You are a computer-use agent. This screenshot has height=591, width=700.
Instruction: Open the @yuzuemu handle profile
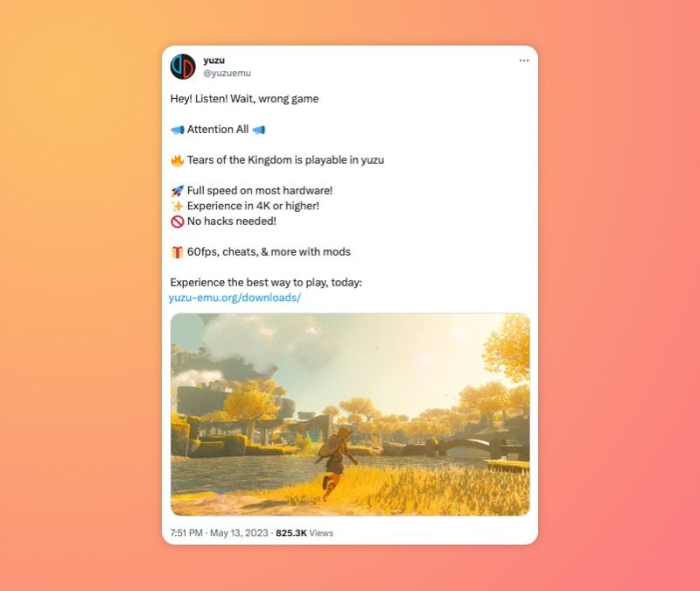coord(227,73)
